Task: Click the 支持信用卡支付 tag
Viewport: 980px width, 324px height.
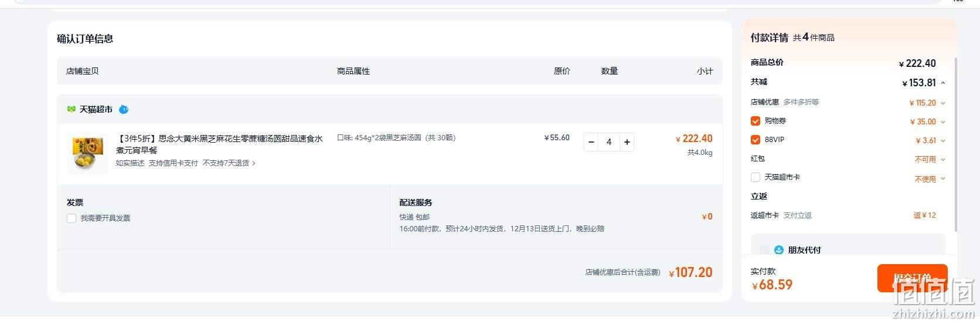Action: pos(173,163)
